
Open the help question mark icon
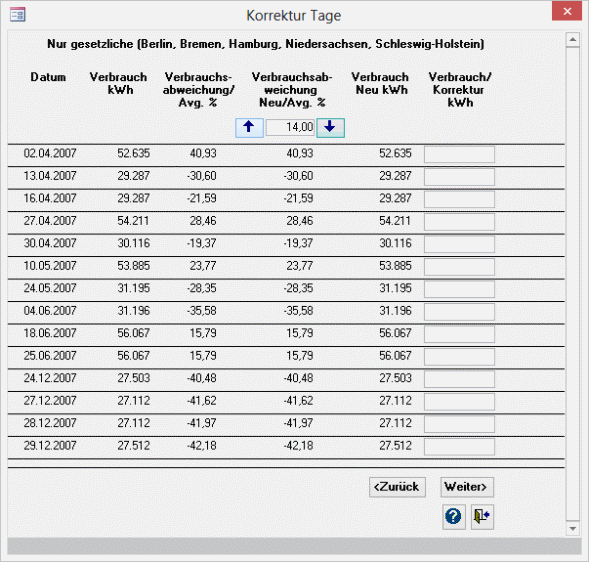[x=453, y=517]
